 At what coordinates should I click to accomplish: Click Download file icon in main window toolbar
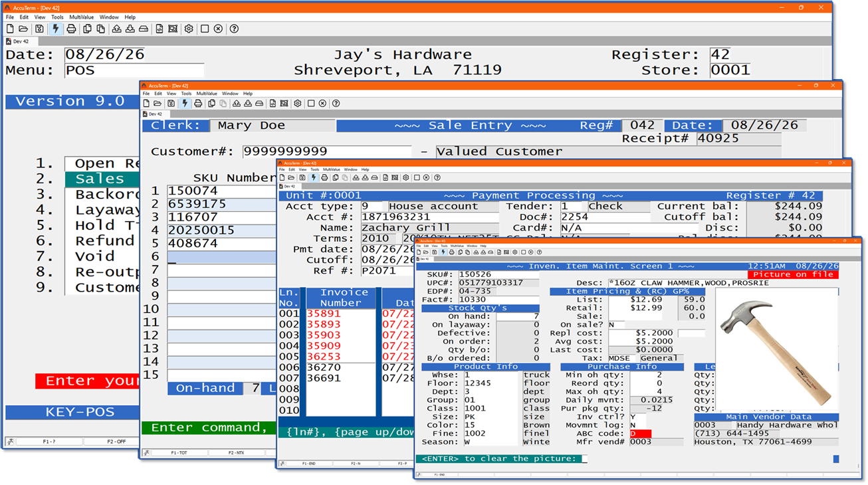[130, 29]
